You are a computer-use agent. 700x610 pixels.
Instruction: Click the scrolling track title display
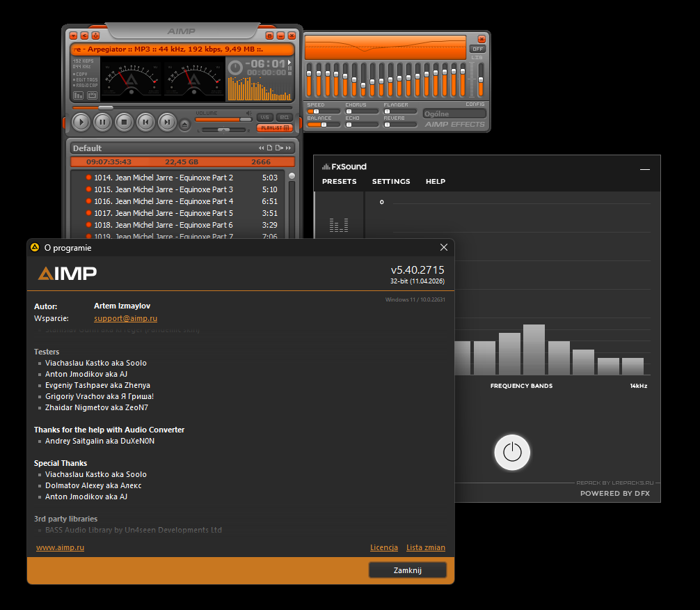[182, 49]
